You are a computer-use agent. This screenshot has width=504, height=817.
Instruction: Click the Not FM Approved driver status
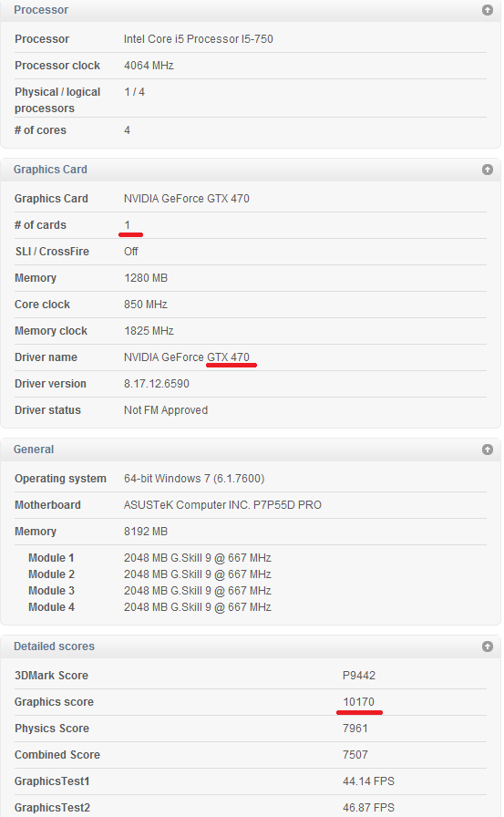(166, 410)
